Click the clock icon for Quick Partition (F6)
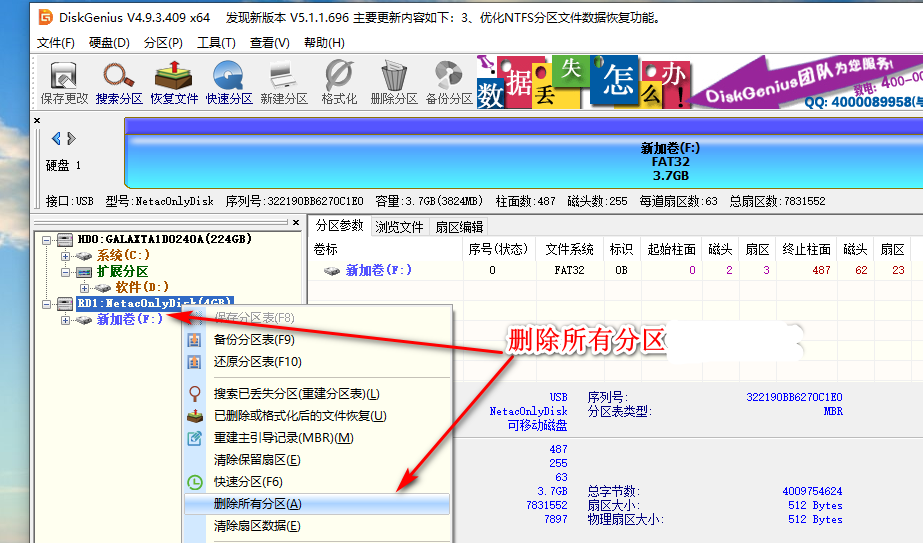 coord(194,482)
